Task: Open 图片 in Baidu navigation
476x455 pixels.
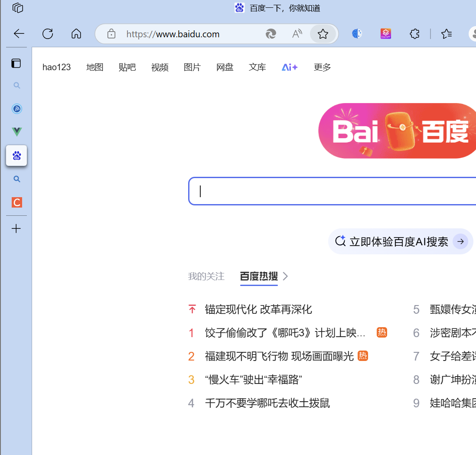Action: pos(192,67)
